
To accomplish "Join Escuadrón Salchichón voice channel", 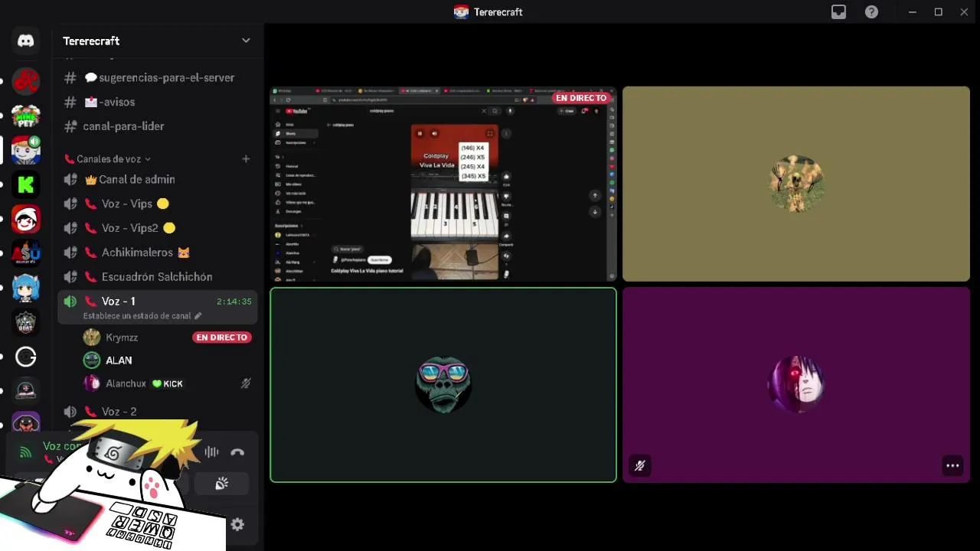I will tap(157, 277).
